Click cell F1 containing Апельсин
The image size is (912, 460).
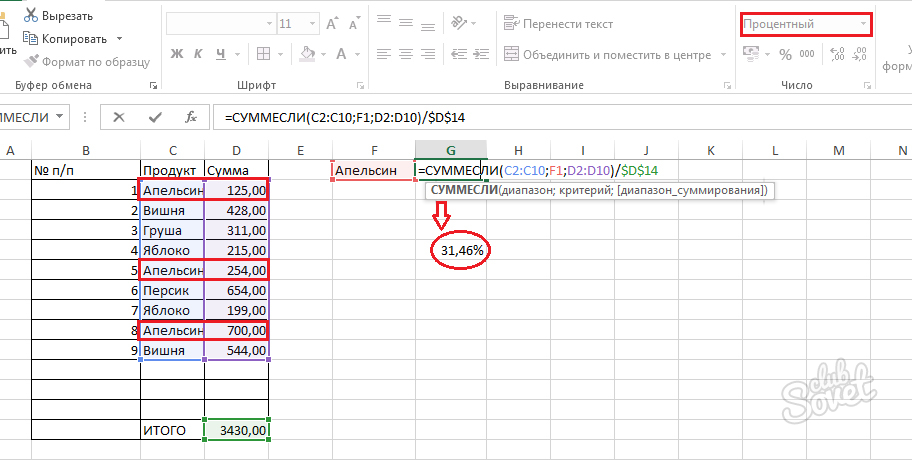[372, 171]
